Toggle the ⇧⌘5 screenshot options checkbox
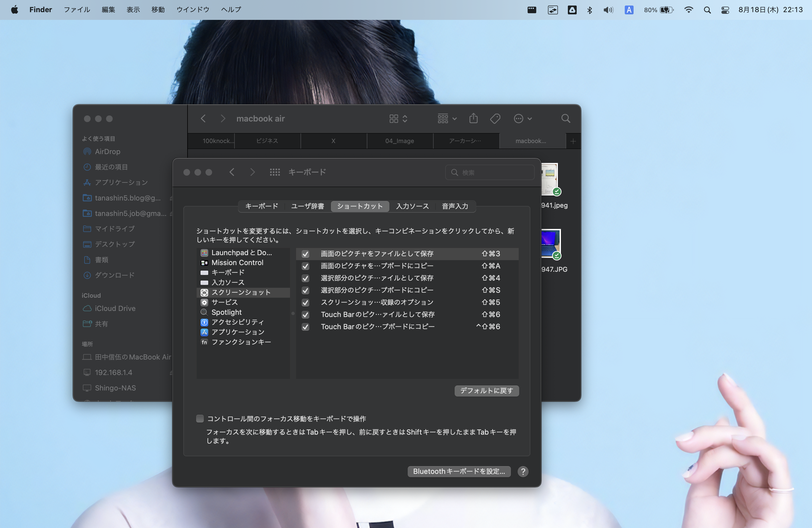 click(x=305, y=303)
